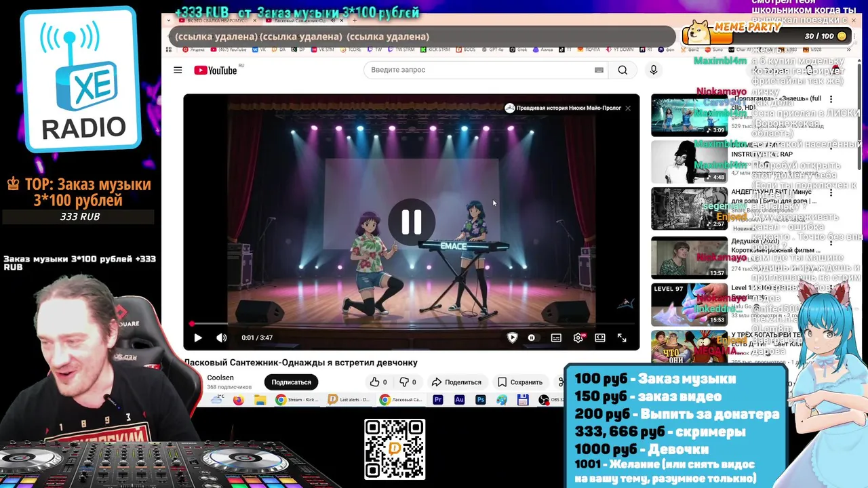The image size is (868, 488).
Task: Enter fullscreen in the video player
Action: [x=622, y=338]
